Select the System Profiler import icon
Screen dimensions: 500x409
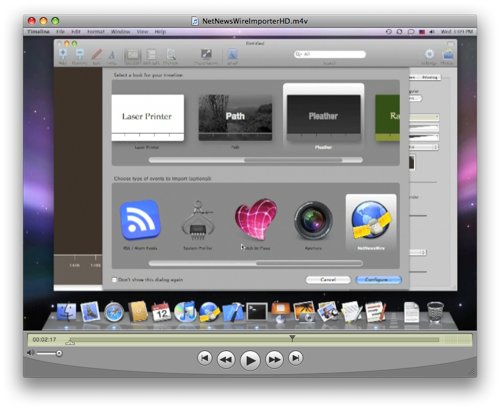click(x=198, y=220)
